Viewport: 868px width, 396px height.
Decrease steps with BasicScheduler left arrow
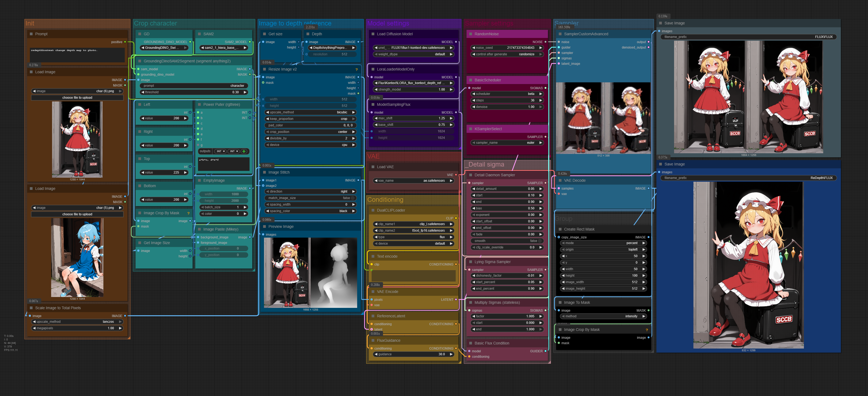click(x=473, y=100)
